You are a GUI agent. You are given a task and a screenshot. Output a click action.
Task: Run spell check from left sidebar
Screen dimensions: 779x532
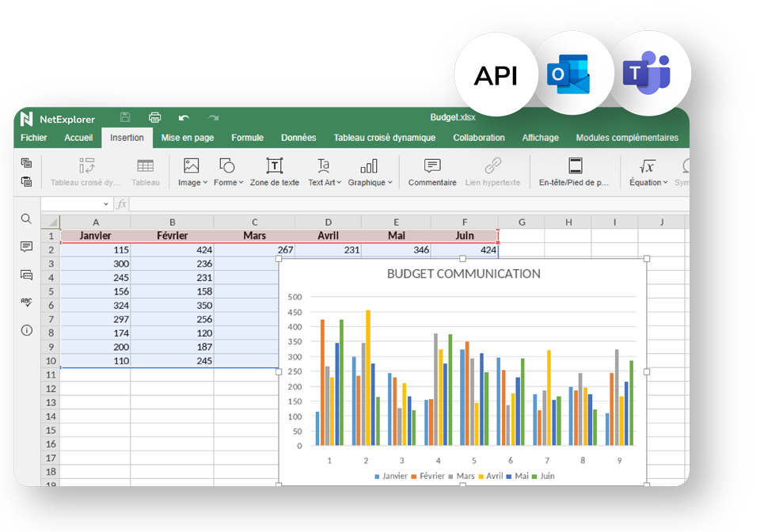pyautogui.click(x=26, y=302)
